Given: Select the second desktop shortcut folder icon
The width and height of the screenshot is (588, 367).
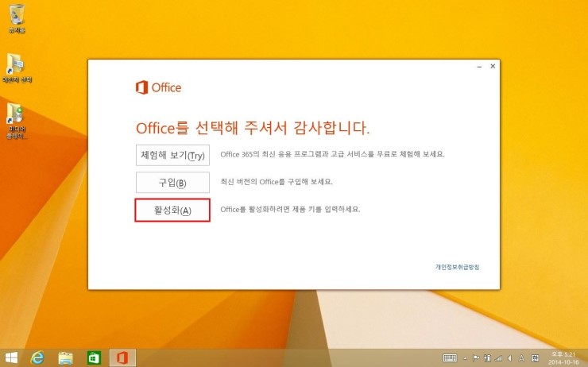Looking at the screenshot, I should click(17, 68).
